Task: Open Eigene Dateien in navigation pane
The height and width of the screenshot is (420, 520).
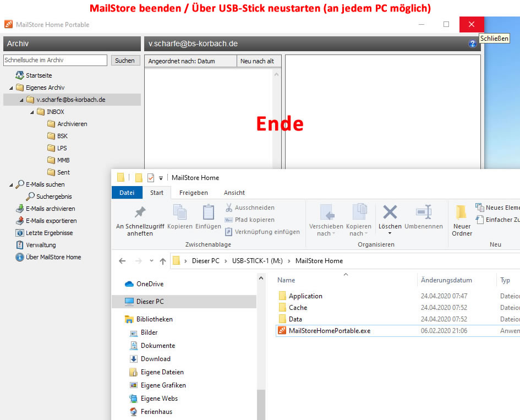Action: [x=156, y=372]
